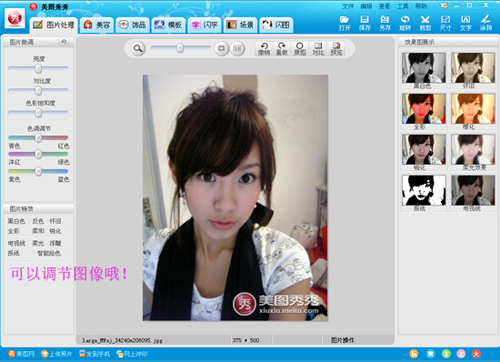Click the 撤销 undo icon
Screen dimensions: 500x362
[264, 49]
